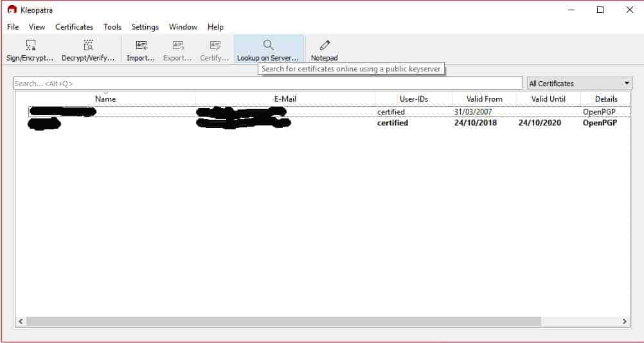This screenshot has height=343, width=644.
Task: Open the Window menu
Action: coord(183,27)
